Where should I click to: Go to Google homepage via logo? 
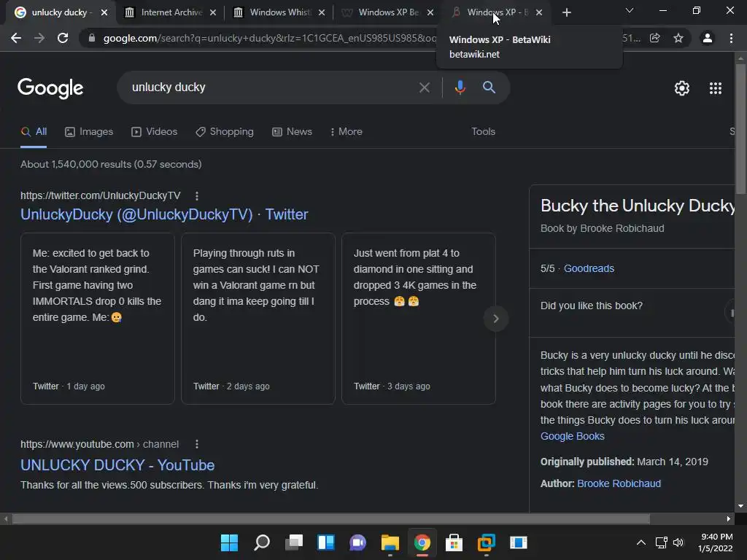tap(50, 88)
